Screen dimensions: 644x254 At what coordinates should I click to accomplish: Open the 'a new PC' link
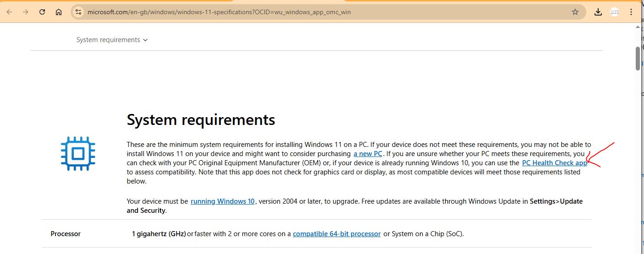368,154
